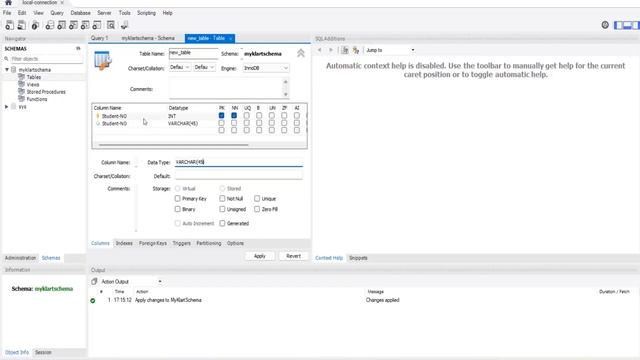Open the File menu
This screenshot has height=360, width=640.
7,13
